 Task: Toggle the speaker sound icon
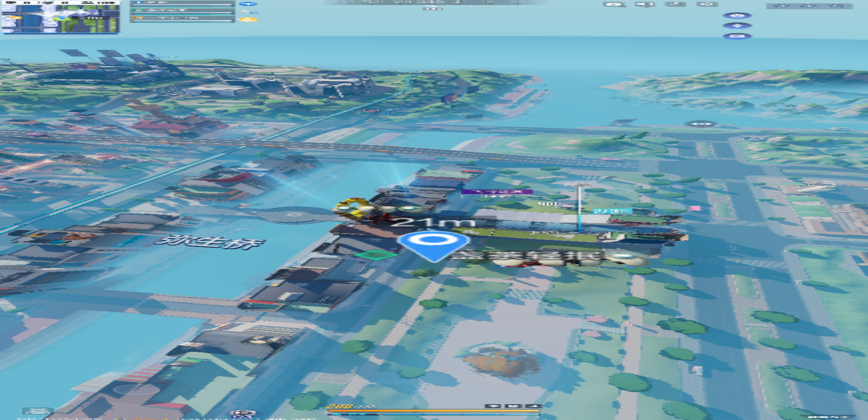[645, 5]
